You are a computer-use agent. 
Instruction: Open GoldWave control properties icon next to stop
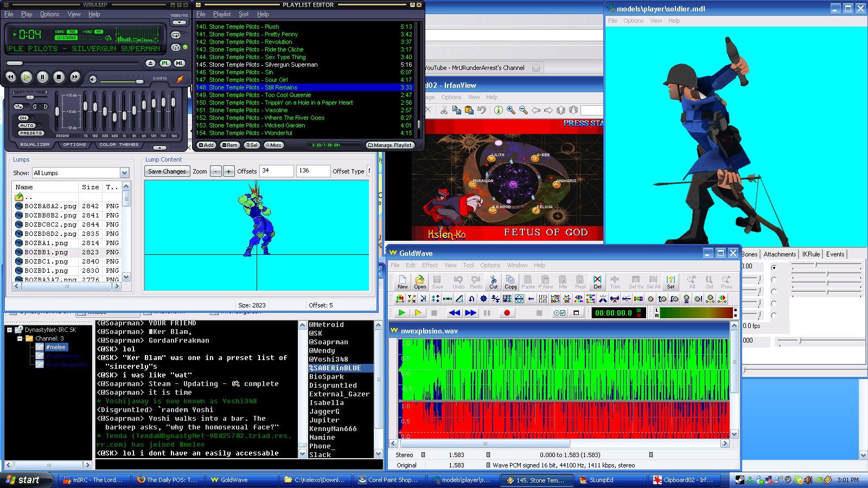[559, 313]
